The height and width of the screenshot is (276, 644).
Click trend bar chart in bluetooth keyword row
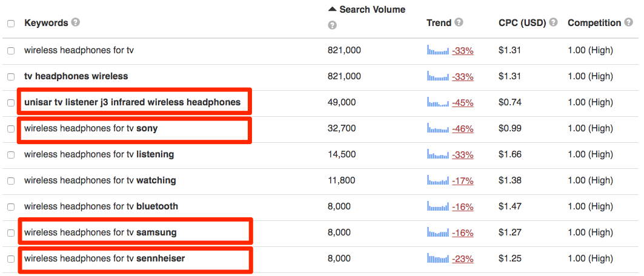pos(438,206)
